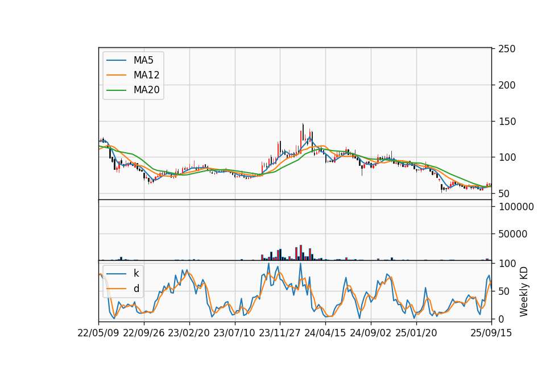Click the 250 price axis tick label
Screen dimensions: 546x392
[x=507, y=49]
